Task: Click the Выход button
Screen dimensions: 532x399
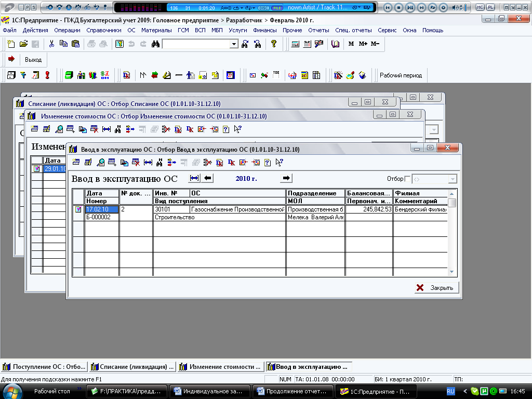Action: pos(33,59)
